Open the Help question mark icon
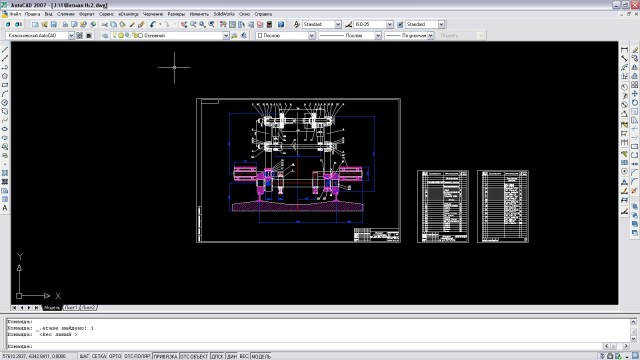Viewport: 640px width, 360px height. point(281,24)
